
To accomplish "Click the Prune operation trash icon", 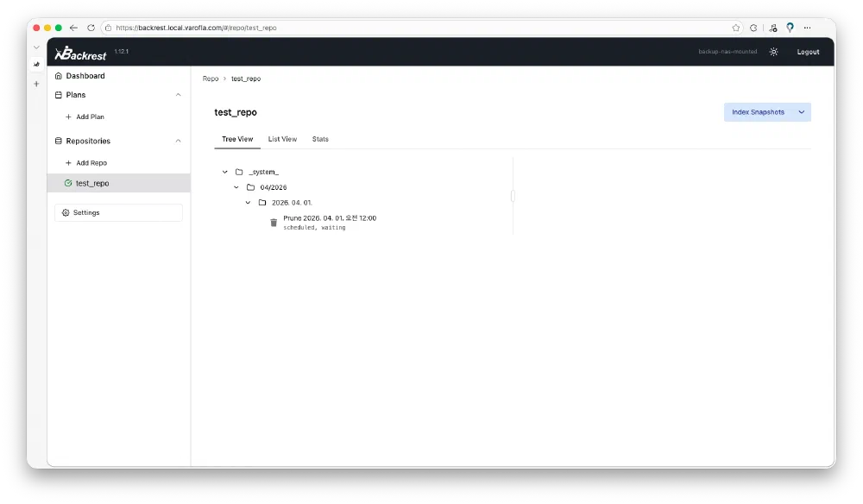I will click(x=274, y=223).
